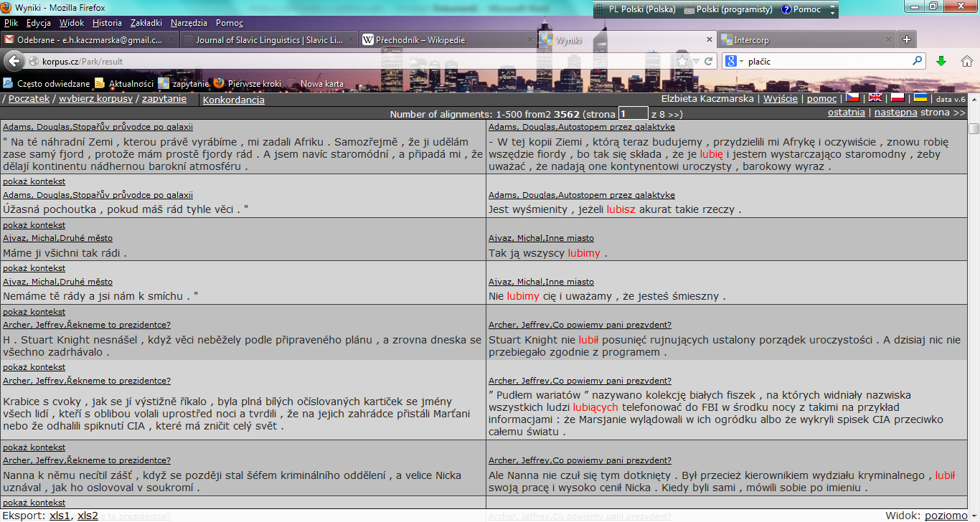The image size is (980, 522).
Task: Open the Google search engine dropdown
Action: point(735,62)
